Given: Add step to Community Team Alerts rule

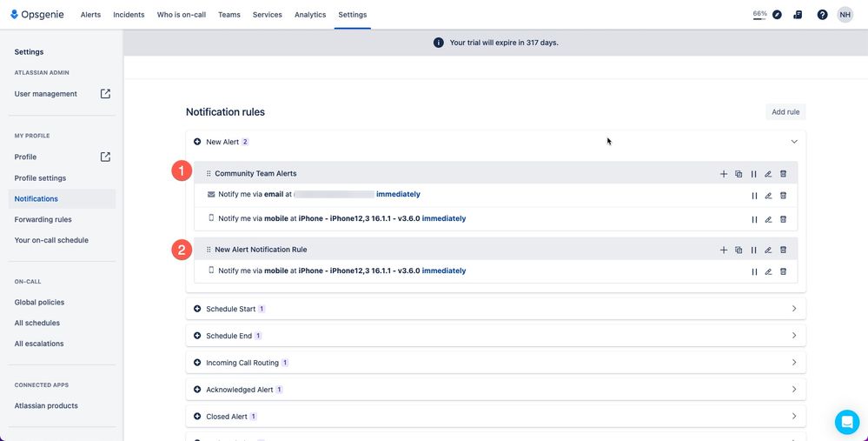Looking at the screenshot, I should coord(724,174).
